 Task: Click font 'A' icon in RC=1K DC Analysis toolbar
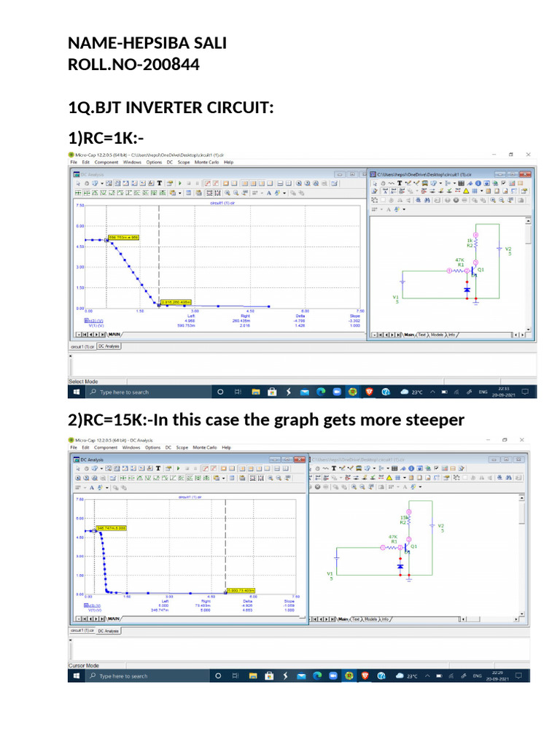[269, 193]
